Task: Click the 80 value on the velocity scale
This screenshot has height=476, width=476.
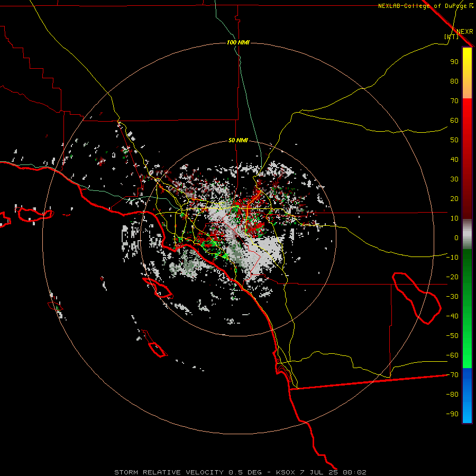Action: tap(454, 81)
